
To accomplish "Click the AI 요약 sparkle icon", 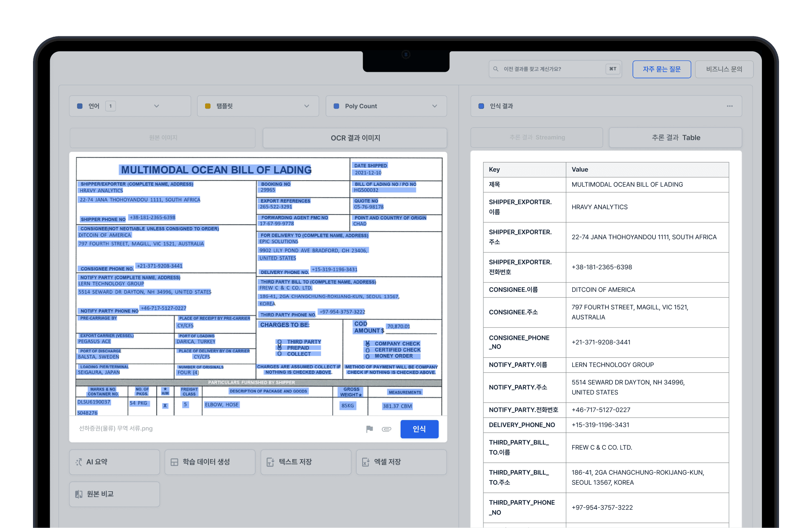I will click(79, 462).
